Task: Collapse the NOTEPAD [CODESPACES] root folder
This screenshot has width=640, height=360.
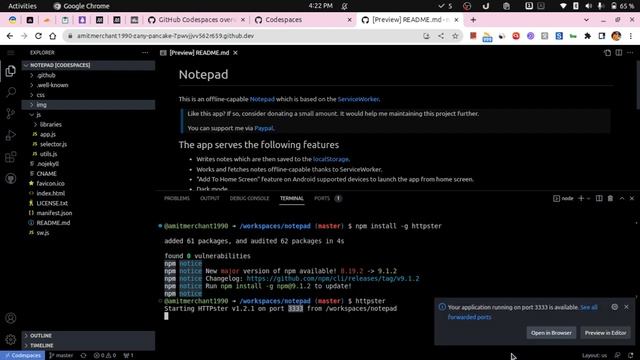Action: click(x=88, y=65)
